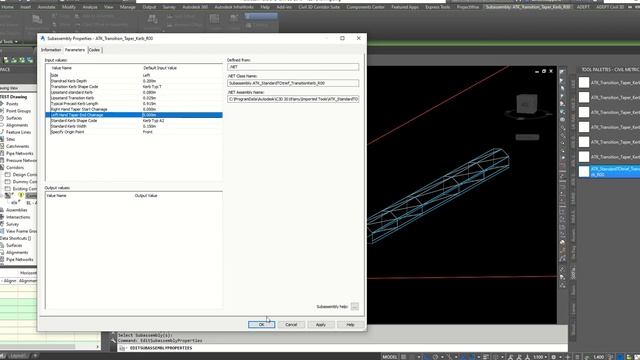Select Standard Kerb Shape Code row
This screenshot has width=640, height=360.
click(x=134, y=121)
